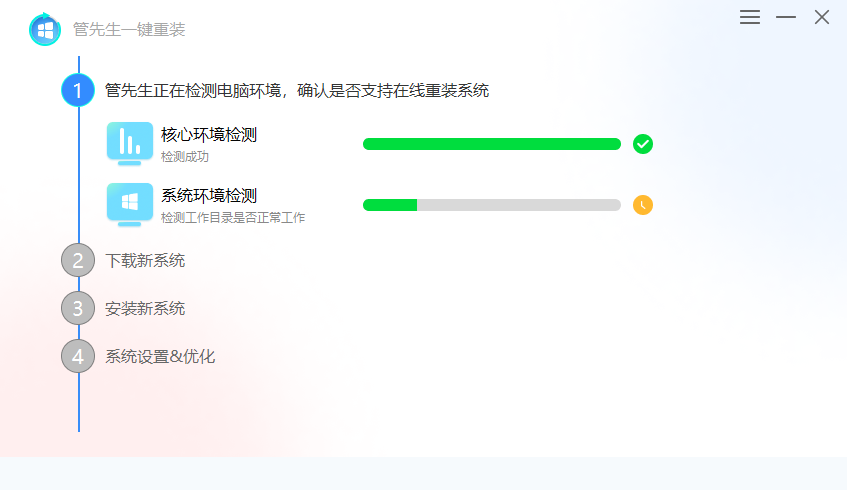
Task: Minimize the installer window
Action: (x=786, y=17)
